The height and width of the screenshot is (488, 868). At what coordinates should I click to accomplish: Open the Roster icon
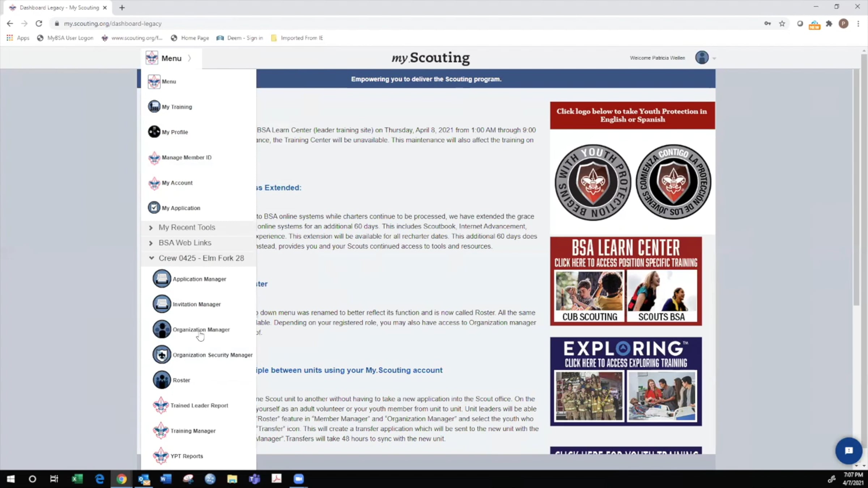[x=162, y=380]
